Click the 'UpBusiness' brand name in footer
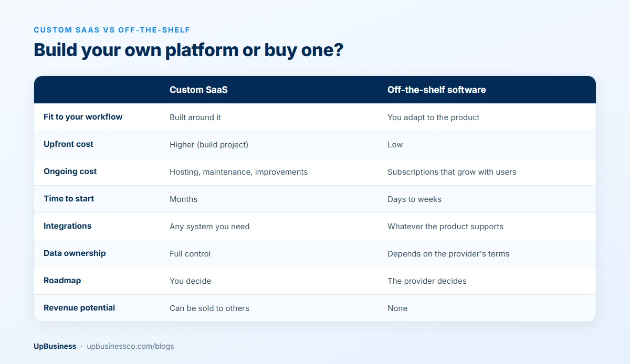The width and height of the screenshot is (630, 364). pos(55,346)
